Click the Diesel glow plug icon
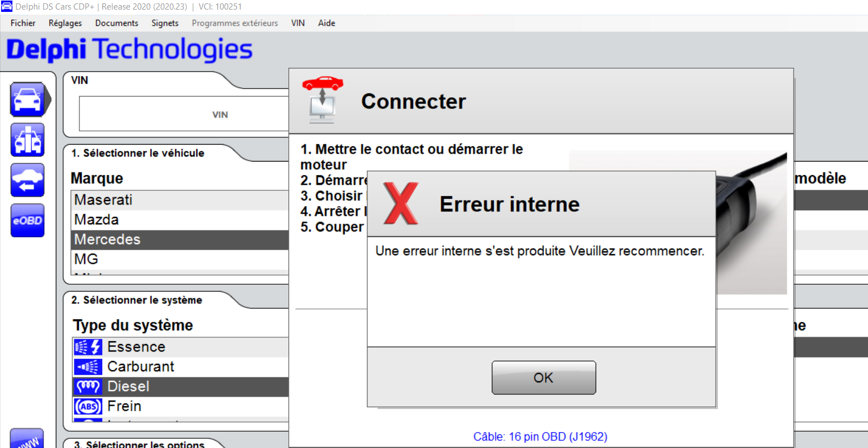Screen dimensions: 868x448 pos(88,386)
